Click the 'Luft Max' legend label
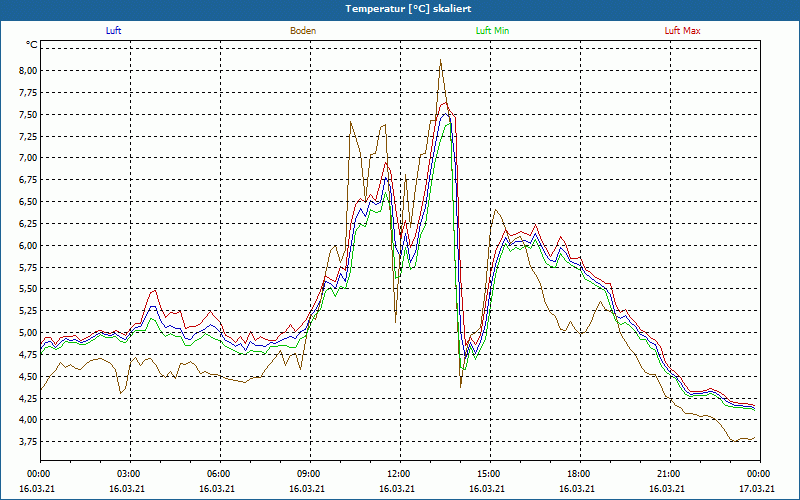The image size is (800, 500). [x=682, y=31]
